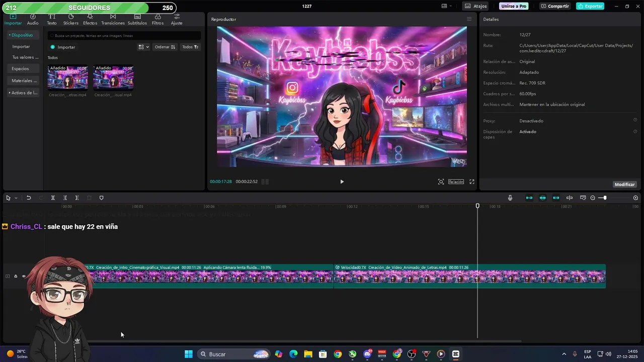
Task: Toggle auto snapping on timeline
Action: pyautogui.click(x=542, y=198)
